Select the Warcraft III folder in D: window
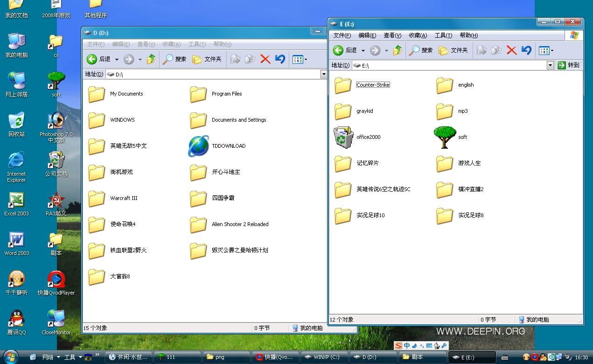Image resolution: width=593 pixels, height=364 pixels. point(113,198)
